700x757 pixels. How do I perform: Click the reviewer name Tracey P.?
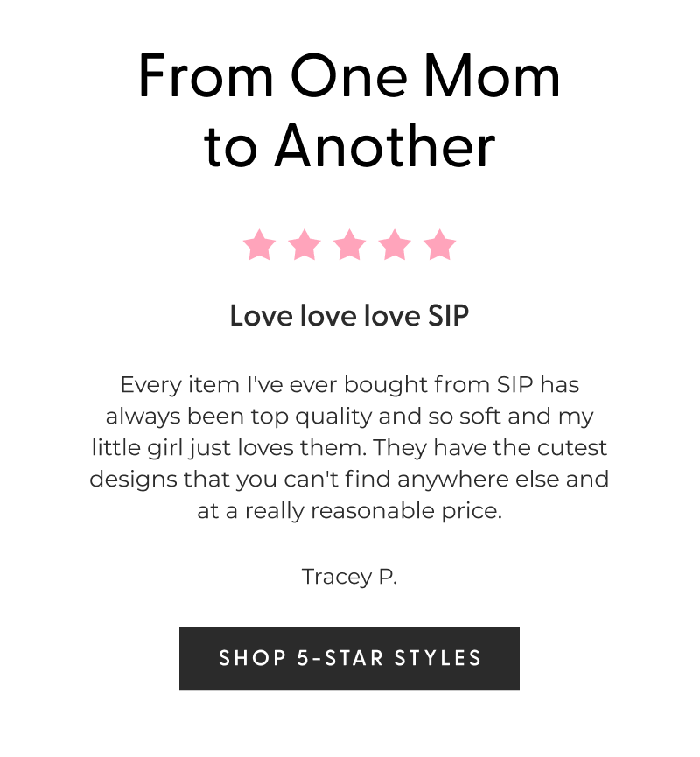349,578
